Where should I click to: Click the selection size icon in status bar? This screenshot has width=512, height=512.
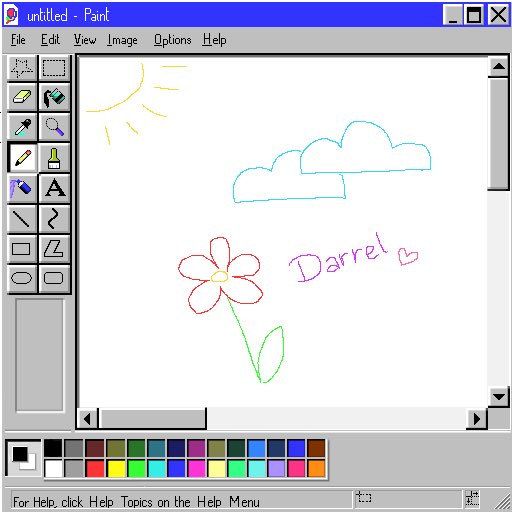[473, 498]
